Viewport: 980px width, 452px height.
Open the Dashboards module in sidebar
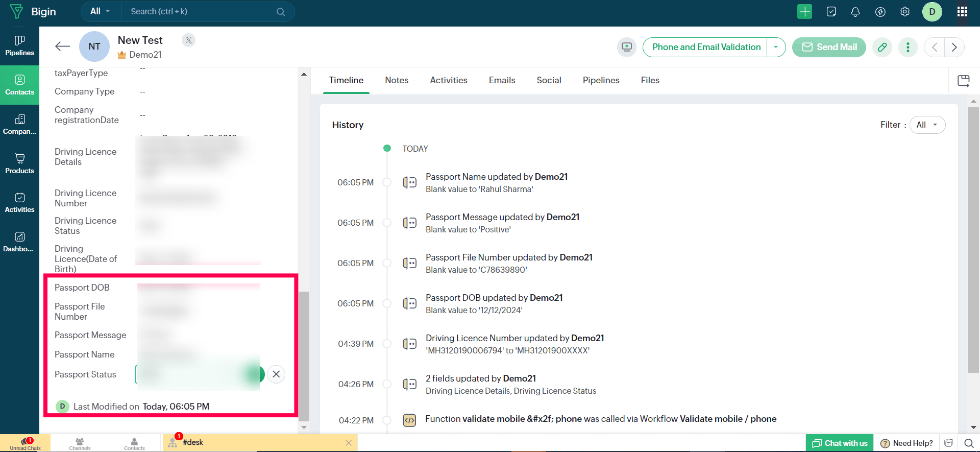point(19,242)
